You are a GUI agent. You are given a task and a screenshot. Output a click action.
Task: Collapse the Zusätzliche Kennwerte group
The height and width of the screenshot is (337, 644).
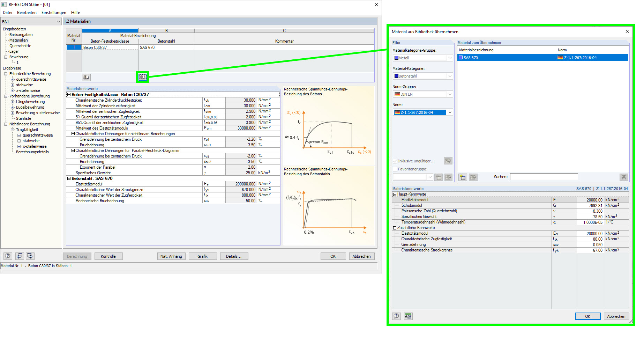point(395,228)
